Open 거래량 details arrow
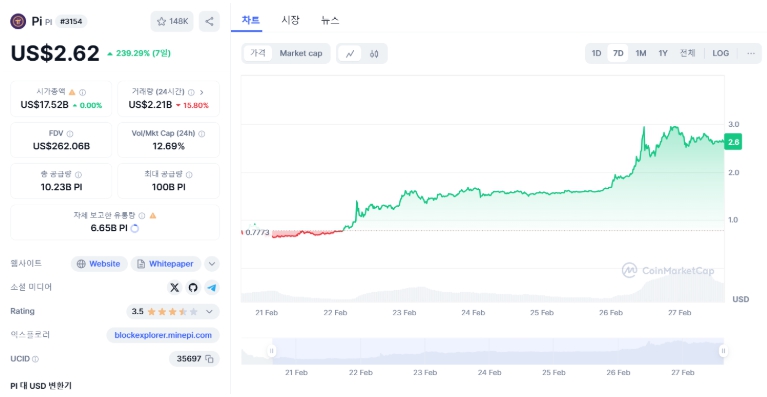This screenshot has width=767, height=397. pyautogui.click(x=202, y=92)
